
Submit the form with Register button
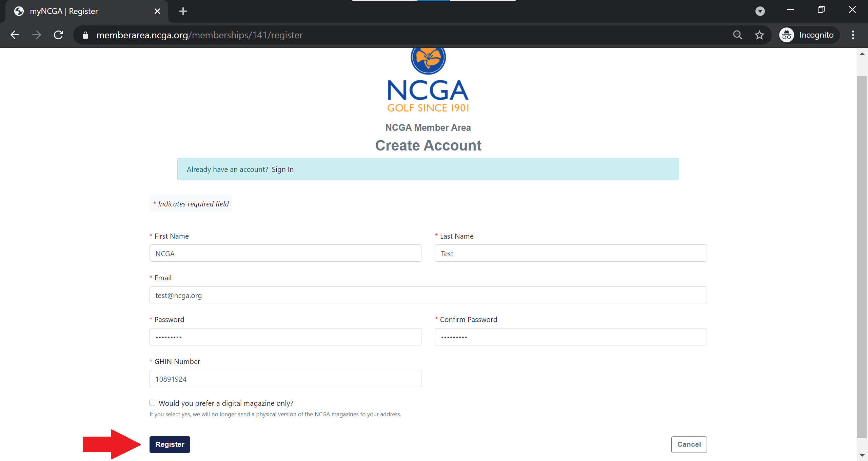point(170,444)
